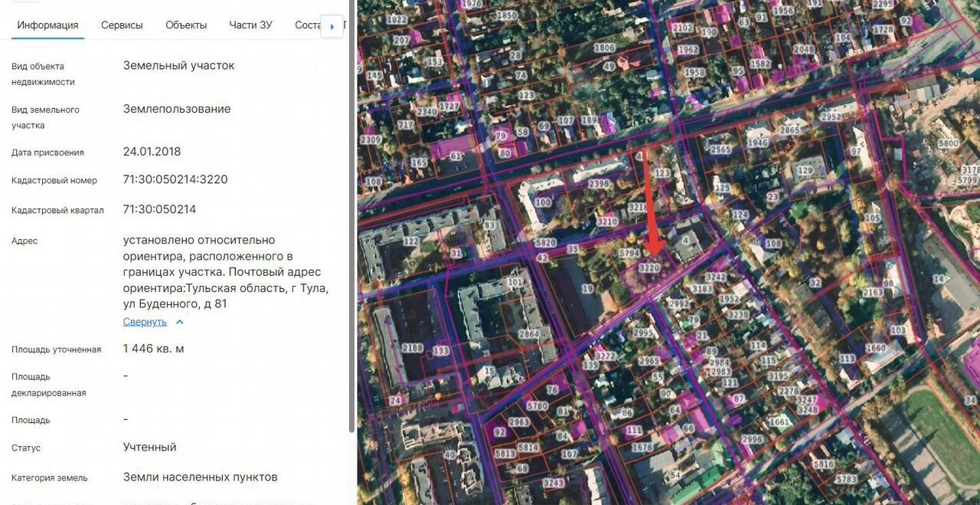Select parcel 1806 on the map
The image size is (980, 505).
604,48
